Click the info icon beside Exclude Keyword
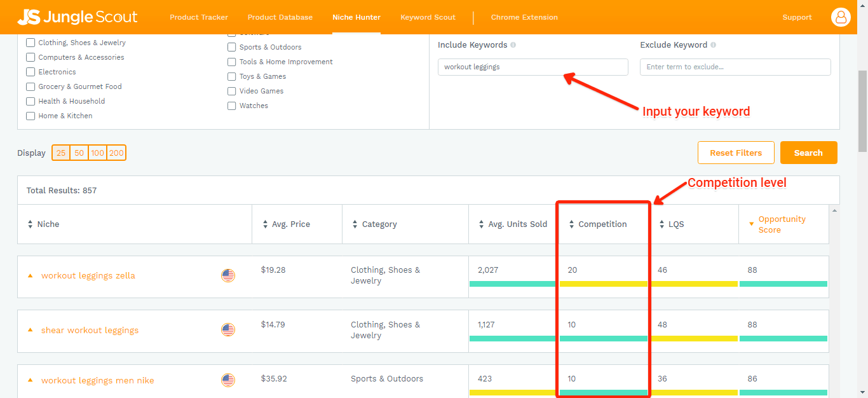 coord(713,45)
